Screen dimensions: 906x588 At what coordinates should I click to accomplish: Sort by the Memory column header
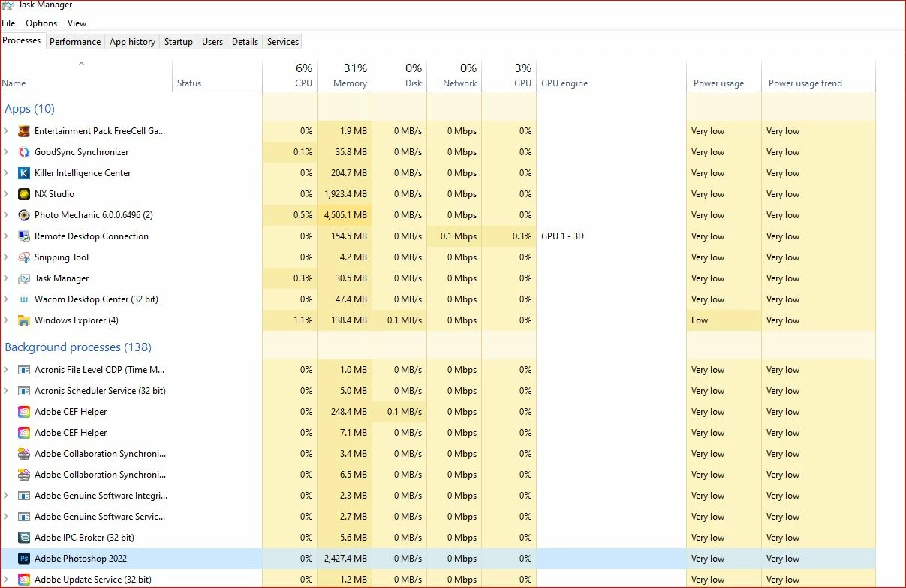tap(345, 76)
